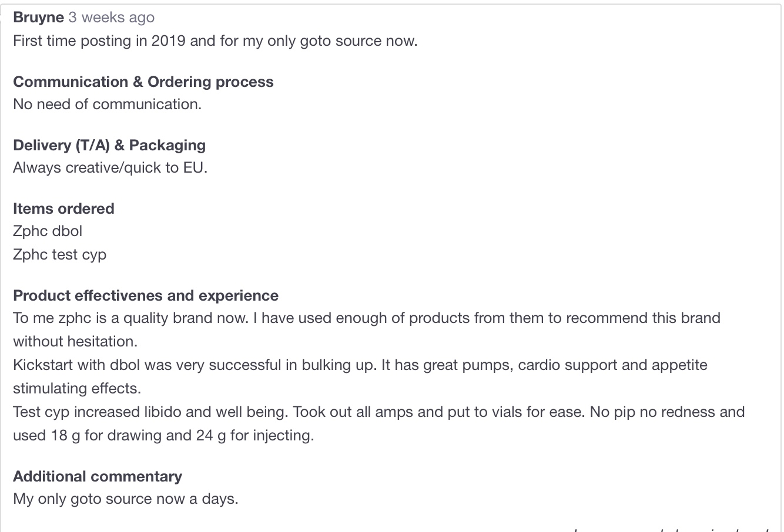Click the 'Delivery (T/A) & Packaging' heading

click(x=109, y=145)
